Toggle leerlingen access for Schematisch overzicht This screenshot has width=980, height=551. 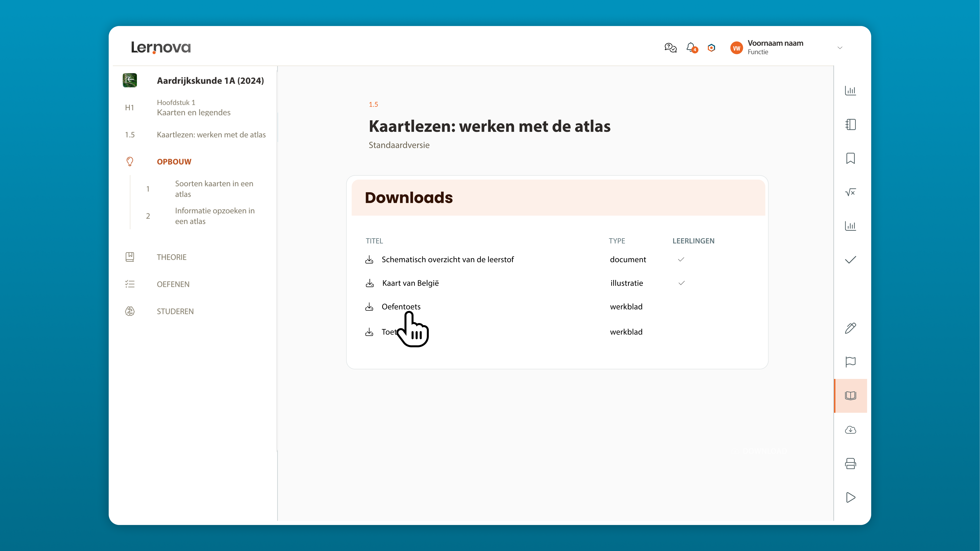[681, 259]
